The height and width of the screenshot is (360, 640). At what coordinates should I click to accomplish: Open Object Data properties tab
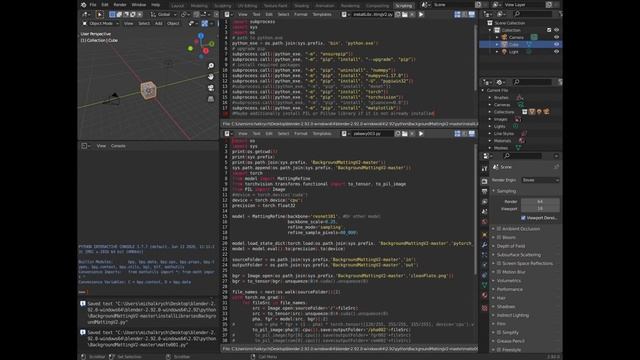[484, 285]
